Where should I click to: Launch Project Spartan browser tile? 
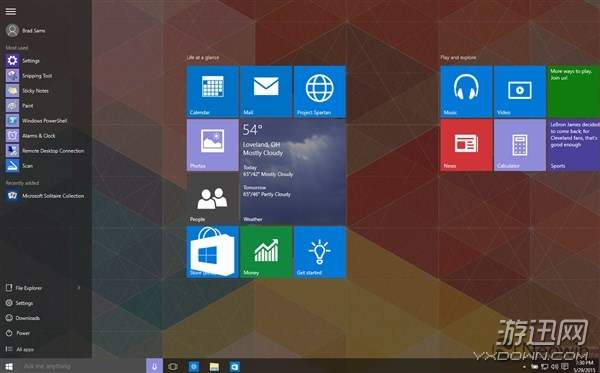(320, 91)
